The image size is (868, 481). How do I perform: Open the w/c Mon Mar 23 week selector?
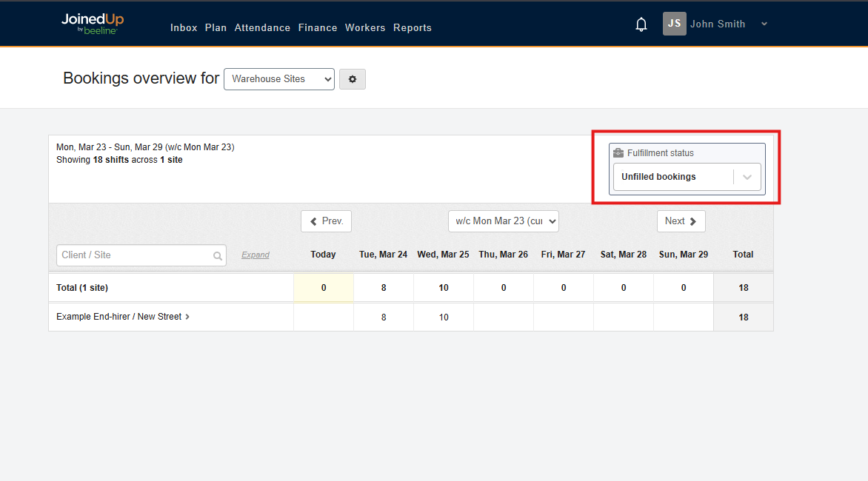pos(504,221)
